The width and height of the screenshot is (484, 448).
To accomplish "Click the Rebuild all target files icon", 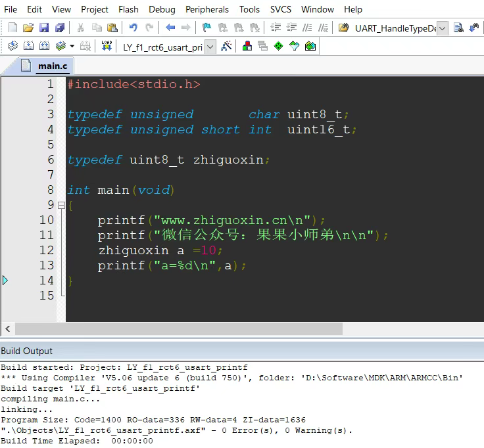I will pos(44,46).
